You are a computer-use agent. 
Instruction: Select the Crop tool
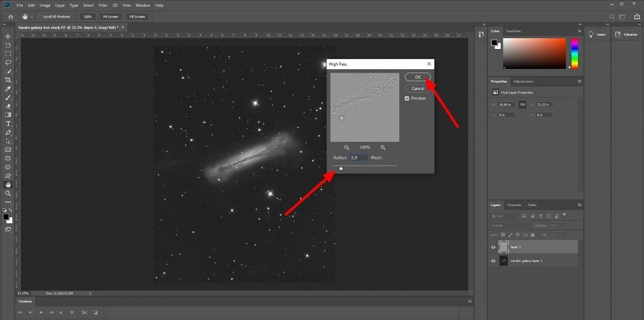point(8,80)
